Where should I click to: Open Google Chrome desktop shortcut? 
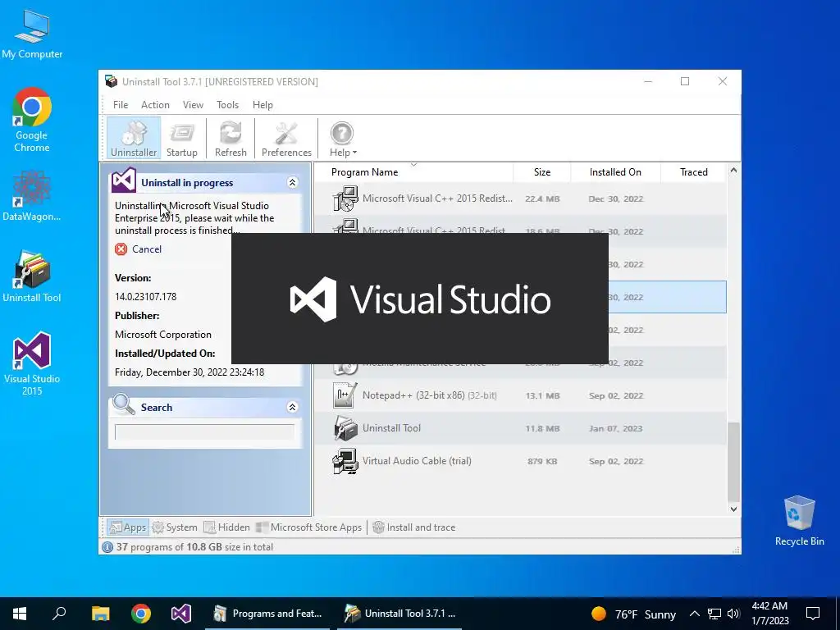(x=32, y=120)
